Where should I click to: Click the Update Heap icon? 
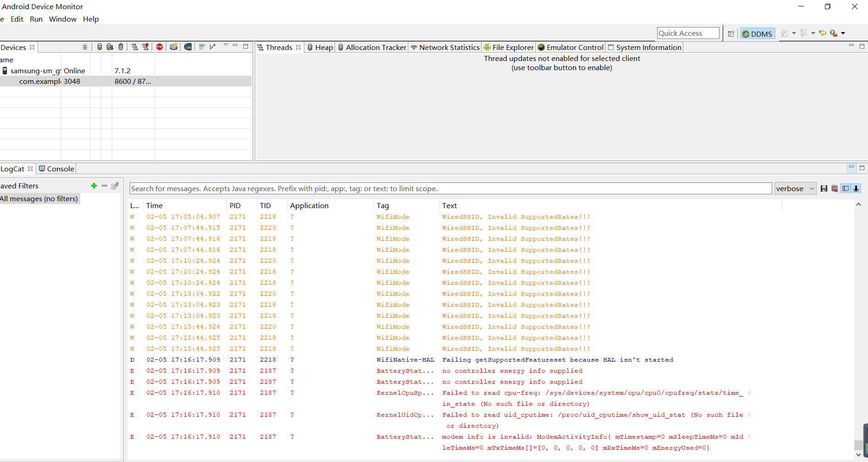pos(99,47)
